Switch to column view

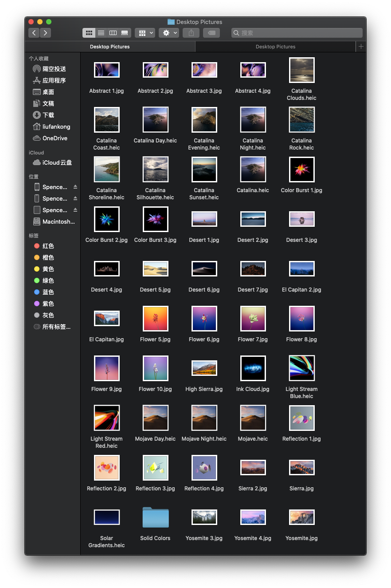pyautogui.click(x=113, y=33)
